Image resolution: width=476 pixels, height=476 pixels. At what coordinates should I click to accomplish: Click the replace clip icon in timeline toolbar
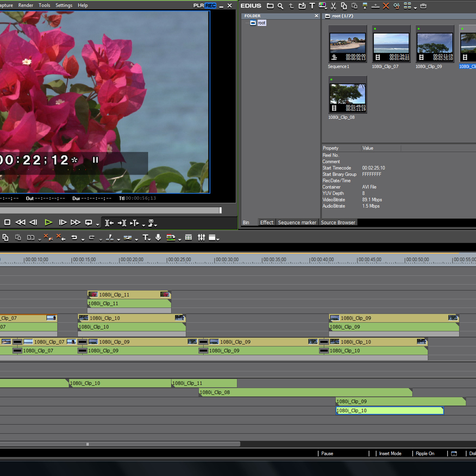point(31,237)
